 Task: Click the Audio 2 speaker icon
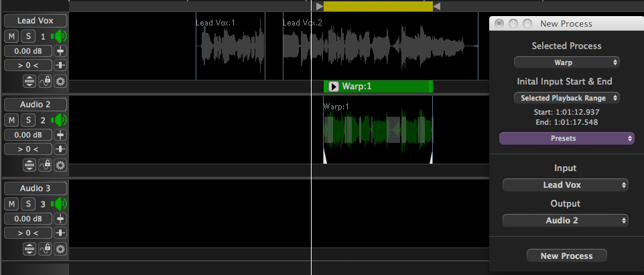coord(60,120)
